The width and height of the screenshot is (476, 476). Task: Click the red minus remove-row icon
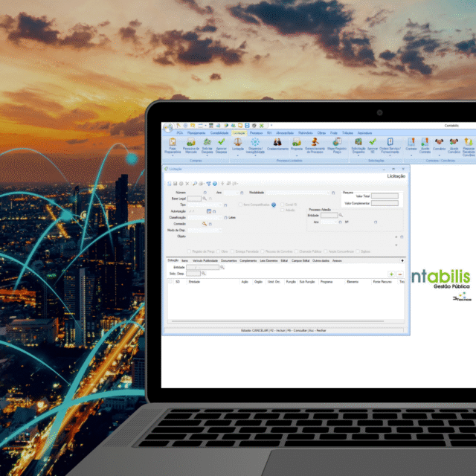click(400, 274)
